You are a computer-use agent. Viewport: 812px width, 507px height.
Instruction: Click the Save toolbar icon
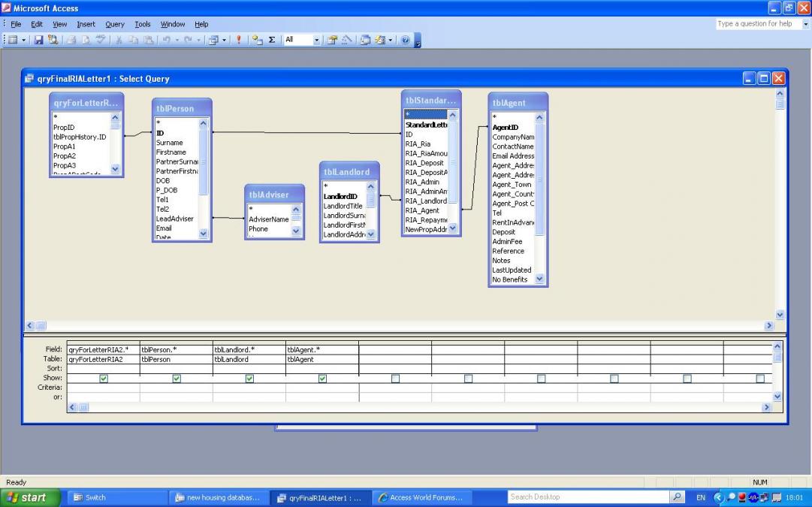pos(38,40)
